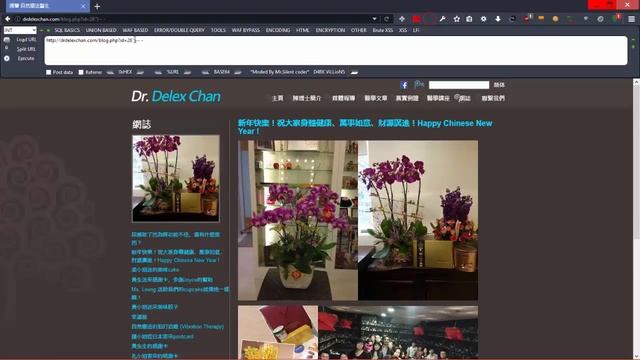
Task: Open LFI menu in HackBar
Action: [x=416, y=30]
